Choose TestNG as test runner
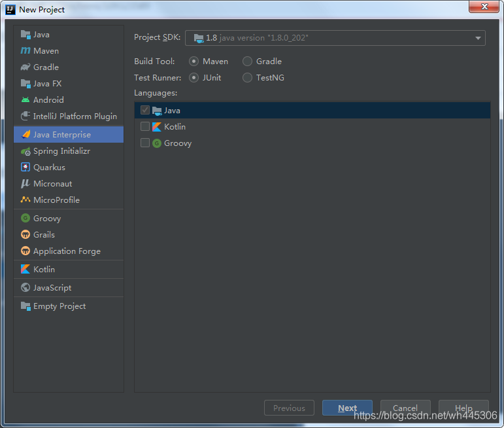This screenshot has width=504, height=428. pos(247,78)
